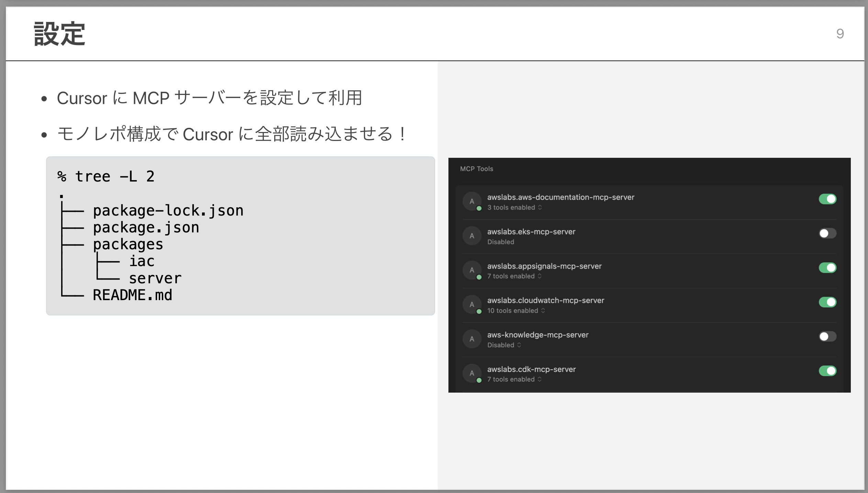
Task: Click the 'MCP Tools' section heading
Action: (477, 169)
